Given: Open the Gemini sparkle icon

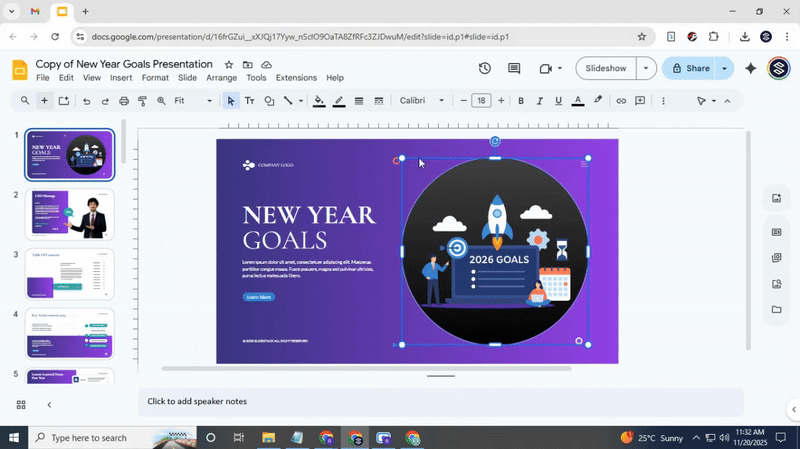Looking at the screenshot, I should (750, 69).
